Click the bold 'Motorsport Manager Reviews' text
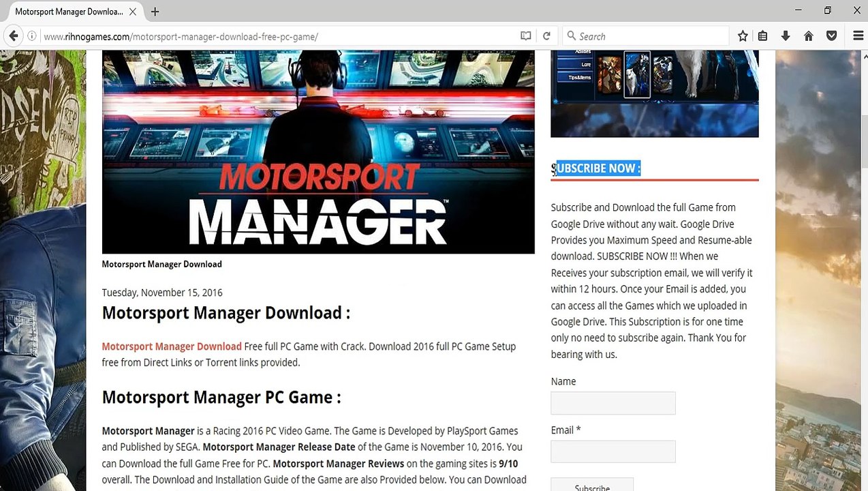Viewport: 868px width, 491px height. pyautogui.click(x=339, y=464)
